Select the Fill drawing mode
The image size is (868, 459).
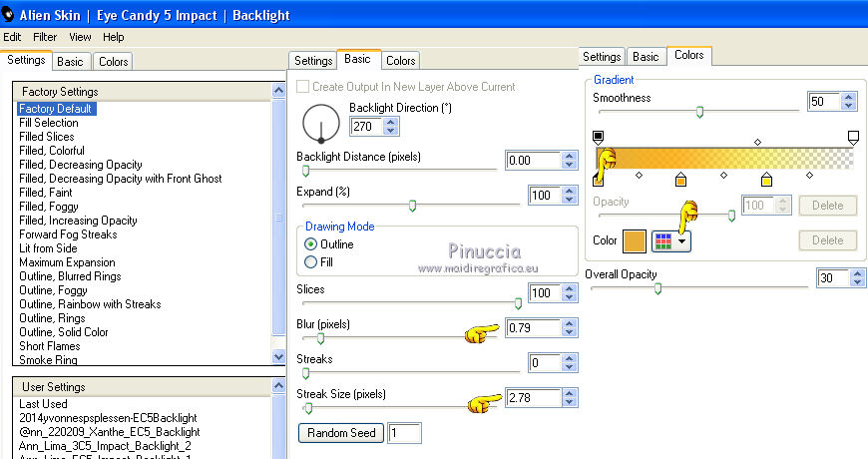tap(310, 261)
